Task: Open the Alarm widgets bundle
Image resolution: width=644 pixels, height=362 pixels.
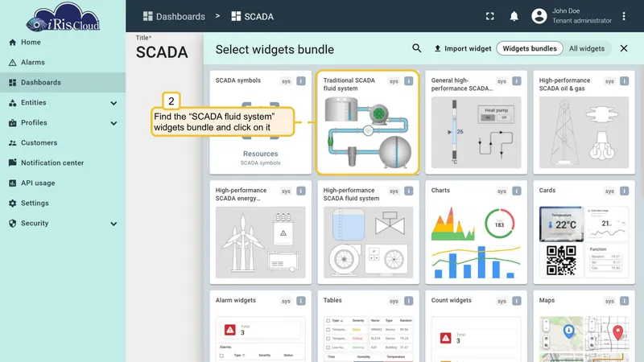Action: pyautogui.click(x=260, y=327)
